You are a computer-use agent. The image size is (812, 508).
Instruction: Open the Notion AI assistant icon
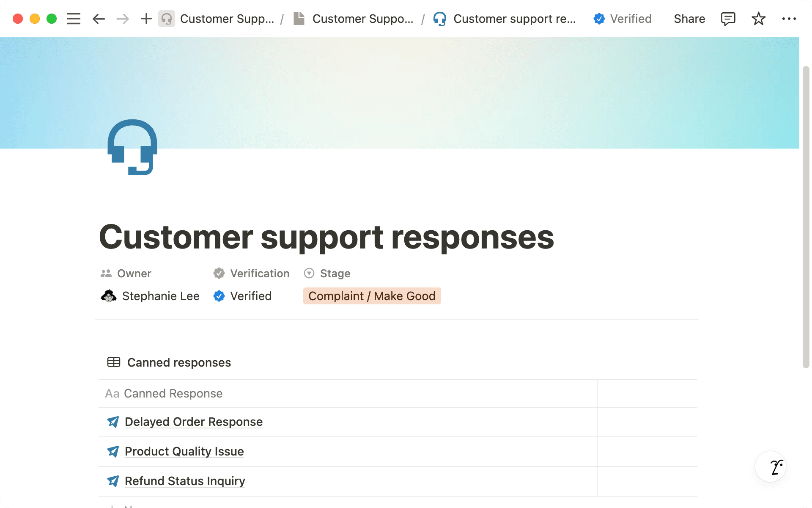click(770, 466)
